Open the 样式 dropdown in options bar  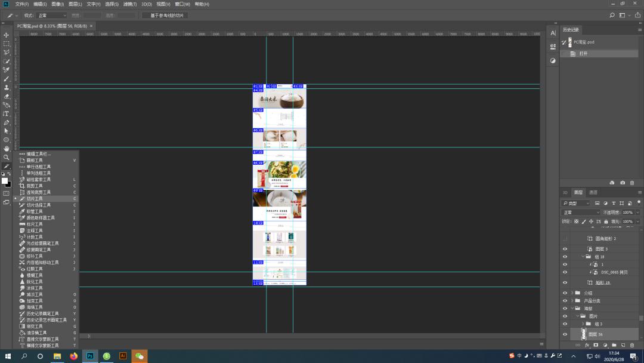point(51,15)
